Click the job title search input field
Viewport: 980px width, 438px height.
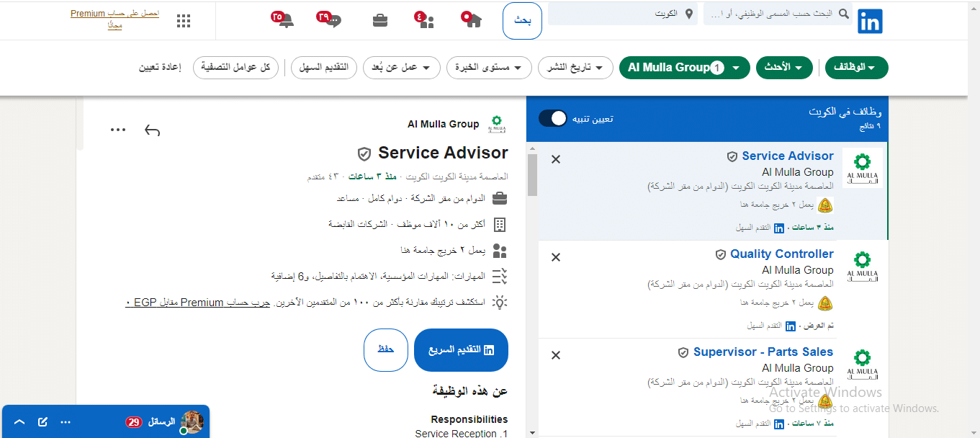click(778, 14)
